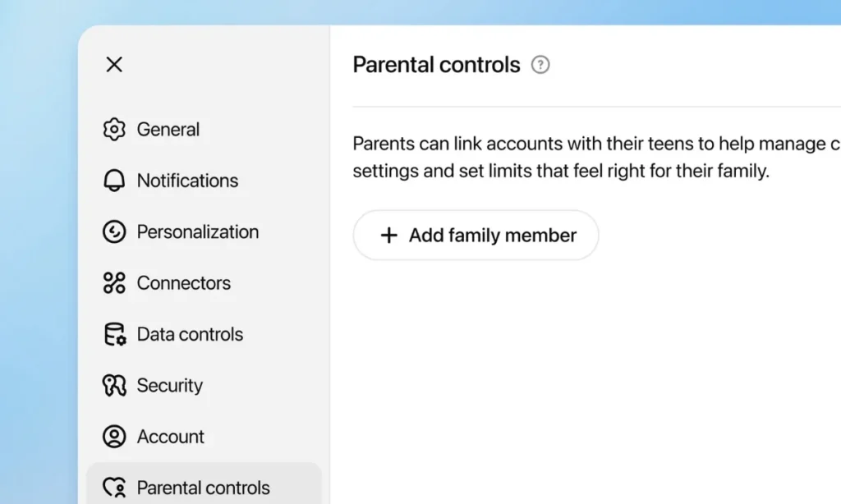The width and height of the screenshot is (841, 504).
Task: Open the Data controls section
Action: [x=190, y=334]
